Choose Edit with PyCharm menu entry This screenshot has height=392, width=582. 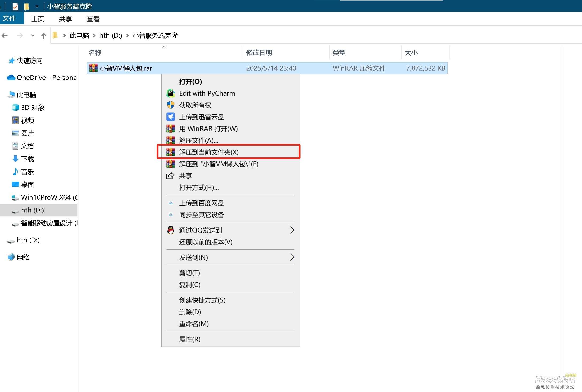(230, 93)
